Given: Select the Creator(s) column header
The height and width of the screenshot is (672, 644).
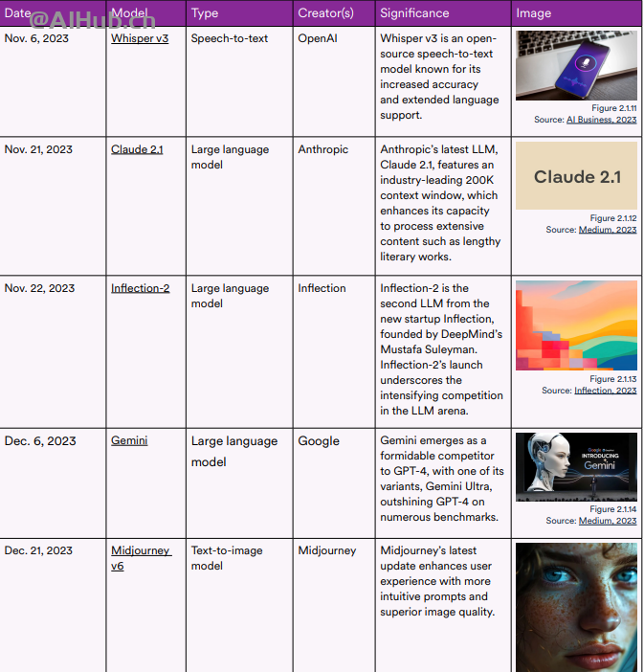Looking at the screenshot, I should click(325, 13).
